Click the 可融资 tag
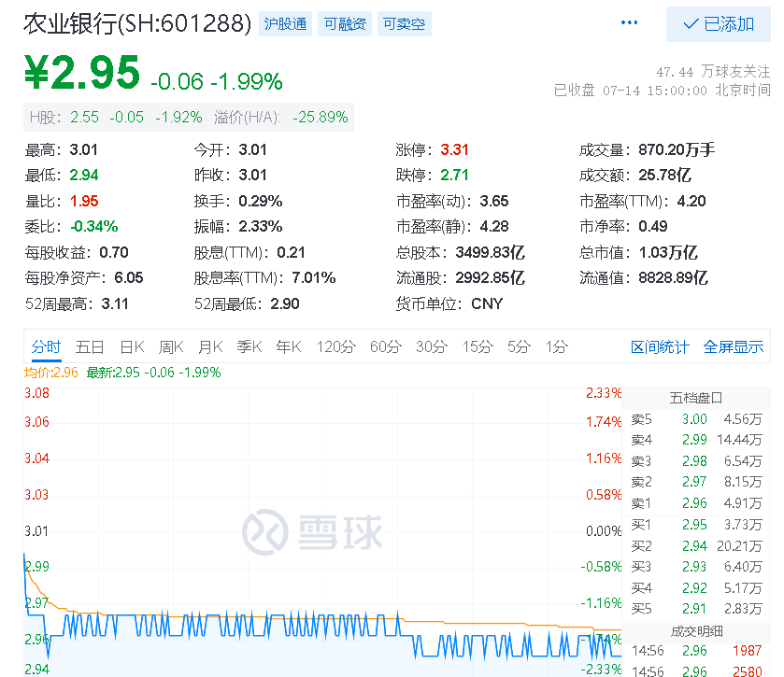This screenshot has width=784, height=677. 345,24
